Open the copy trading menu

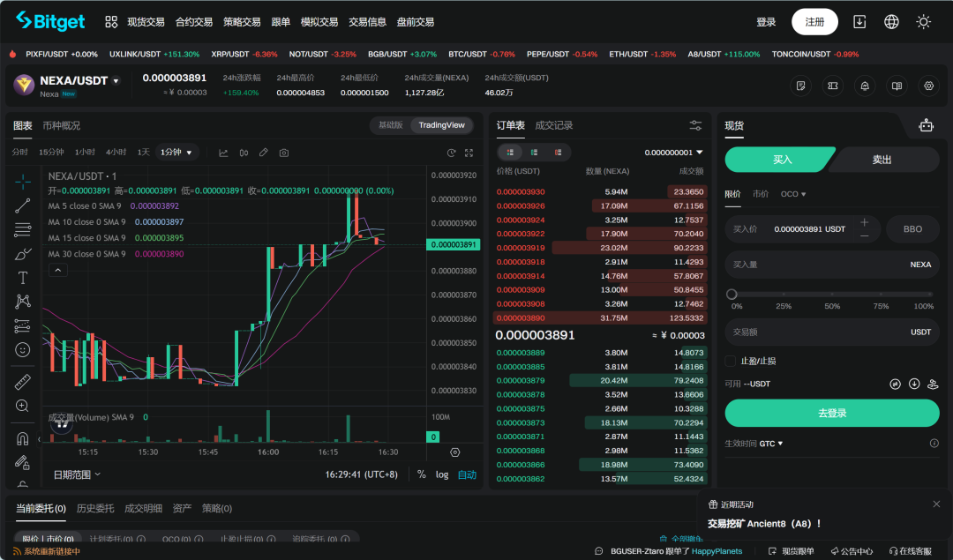coord(281,22)
